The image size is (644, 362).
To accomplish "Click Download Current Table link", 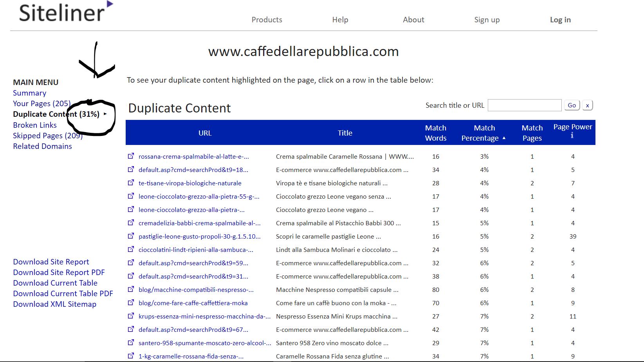I will (x=55, y=283).
